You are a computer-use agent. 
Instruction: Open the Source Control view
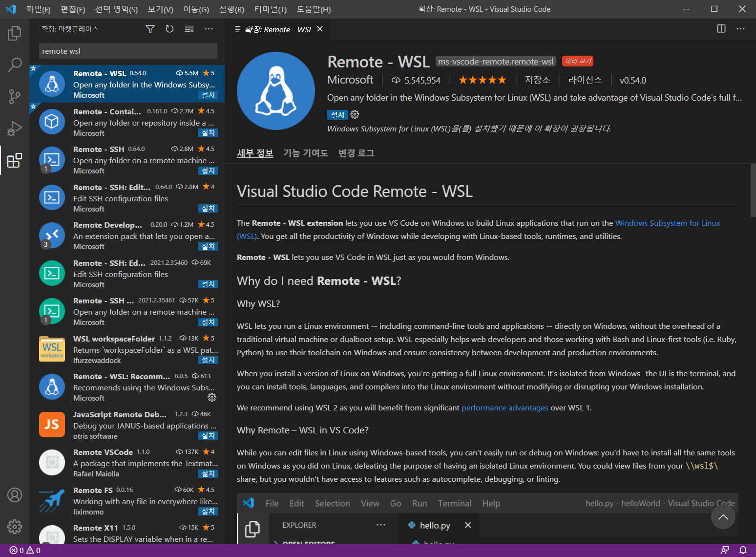click(15, 96)
